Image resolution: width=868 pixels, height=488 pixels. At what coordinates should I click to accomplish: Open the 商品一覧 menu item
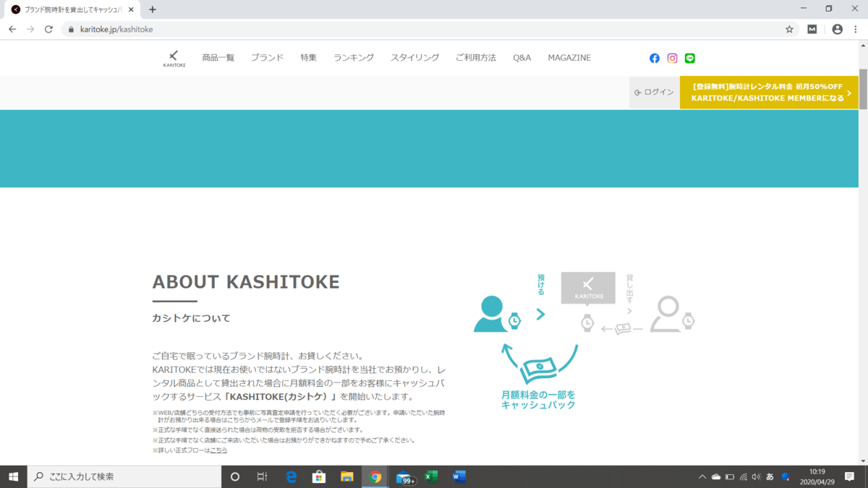point(218,58)
